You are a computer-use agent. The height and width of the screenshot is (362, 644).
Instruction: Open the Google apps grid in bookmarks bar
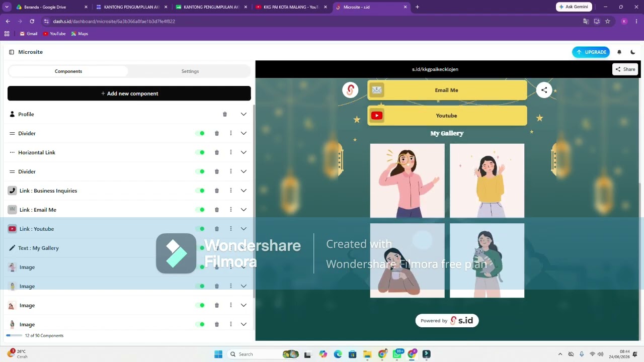click(7, 34)
